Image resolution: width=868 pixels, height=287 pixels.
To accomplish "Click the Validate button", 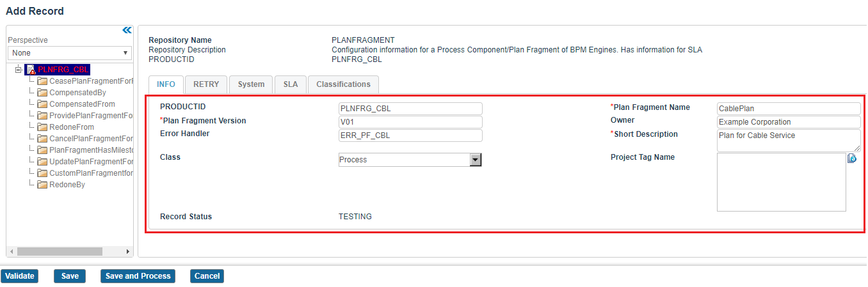I will (x=20, y=276).
